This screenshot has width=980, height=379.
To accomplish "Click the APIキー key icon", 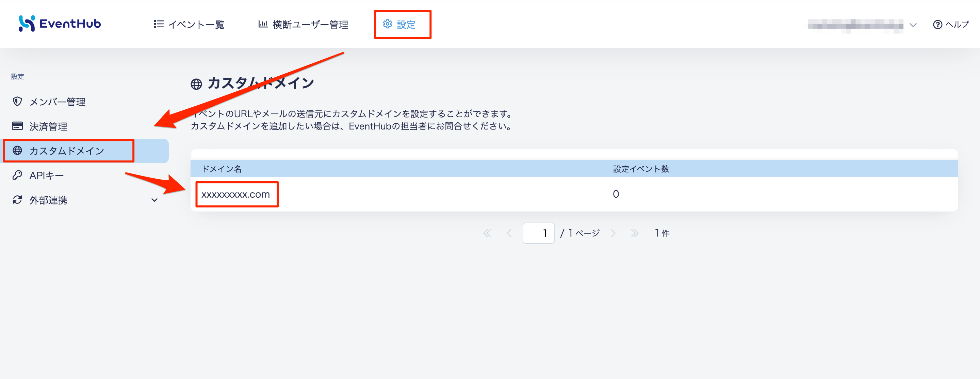I will tap(17, 175).
